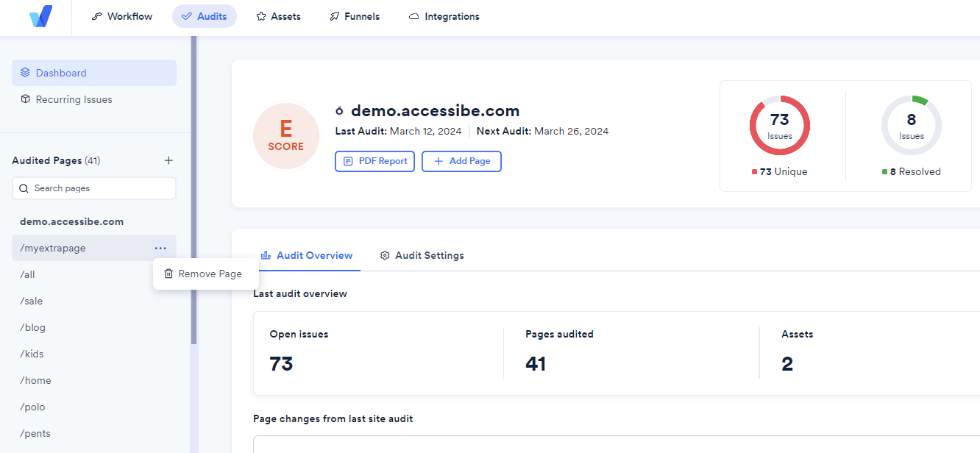
Task: Click the 8 Issues resolved donut chart
Action: pyautogui.click(x=912, y=125)
